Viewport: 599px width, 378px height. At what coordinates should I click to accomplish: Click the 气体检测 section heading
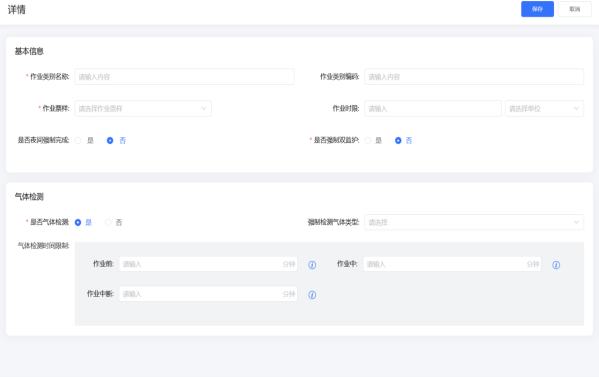(x=29, y=197)
